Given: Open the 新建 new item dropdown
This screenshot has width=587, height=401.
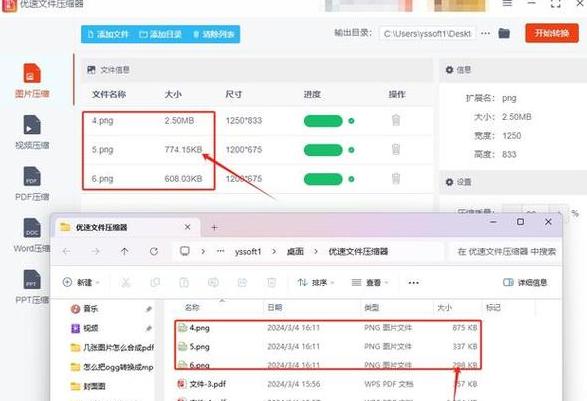Looking at the screenshot, I should click(x=81, y=282).
